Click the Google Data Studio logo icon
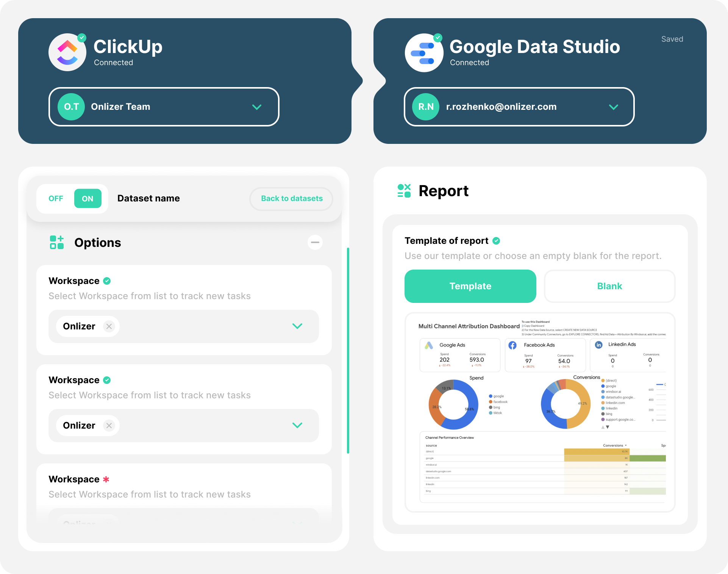The width and height of the screenshot is (728, 574). pyautogui.click(x=424, y=53)
